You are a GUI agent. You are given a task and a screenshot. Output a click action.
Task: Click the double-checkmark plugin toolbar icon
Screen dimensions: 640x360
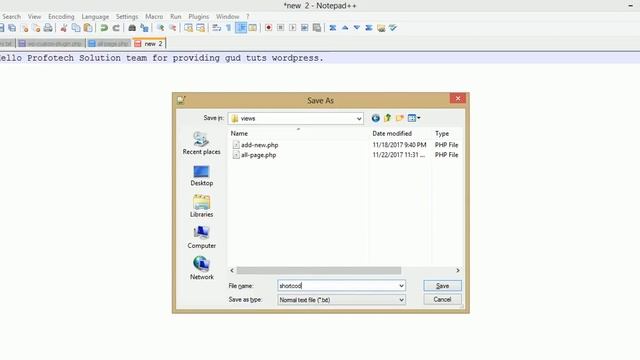[x=393, y=28]
